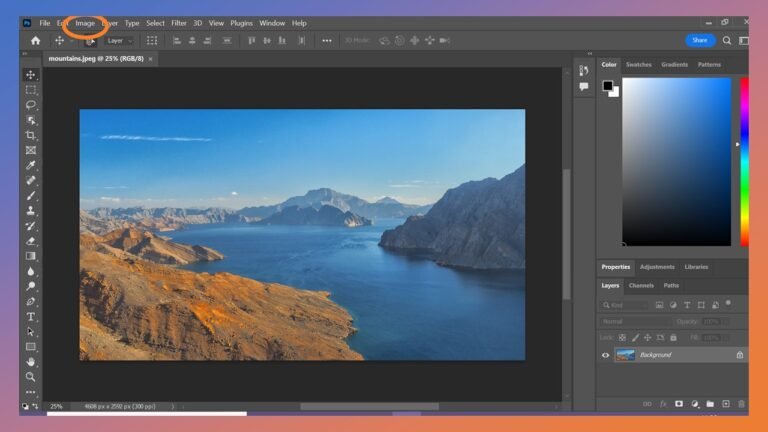Toggle filter for pixel layers
The height and width of the screenshot is (432, 768).
[x=659, y=305]
